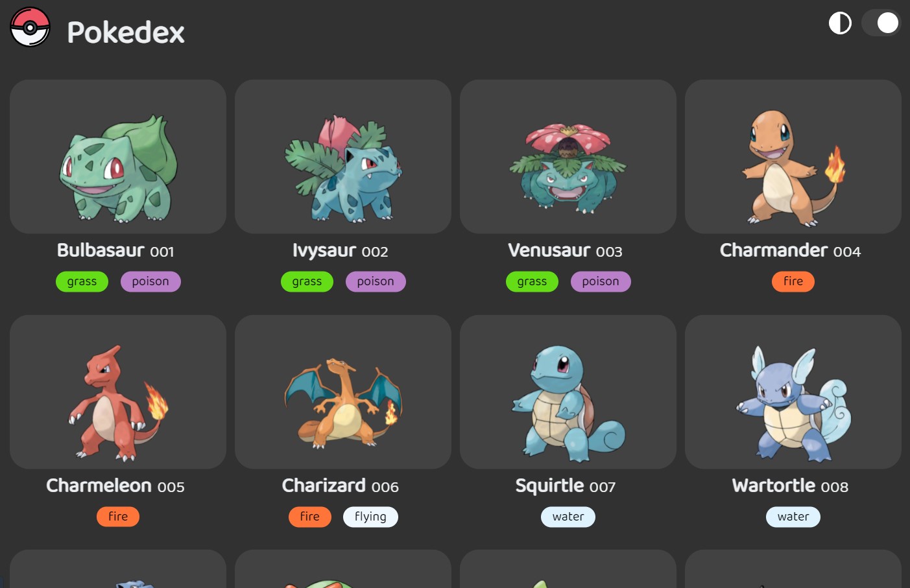Screen dimensions: 910x588
Task: Click the Charizard 006 name label
Action: pos(341,486)
